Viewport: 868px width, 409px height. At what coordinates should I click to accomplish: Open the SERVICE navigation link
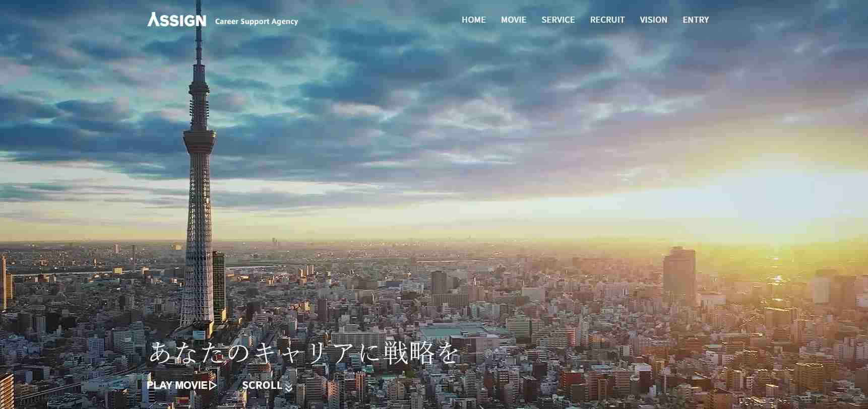(x=558, y=20)
